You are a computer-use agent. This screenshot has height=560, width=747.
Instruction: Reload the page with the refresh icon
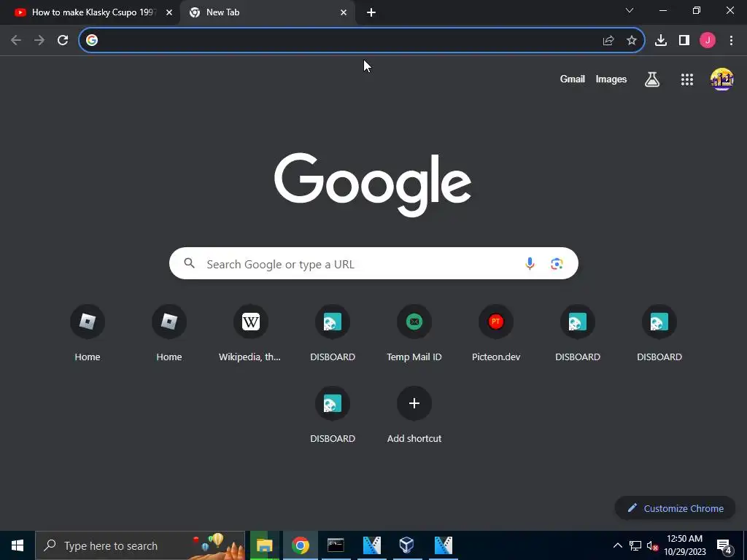click(63, 41)
